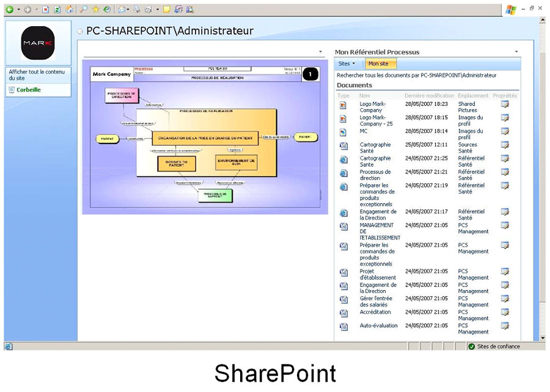Open the Mail icon dropdown arrow

[x=128, y=9]
